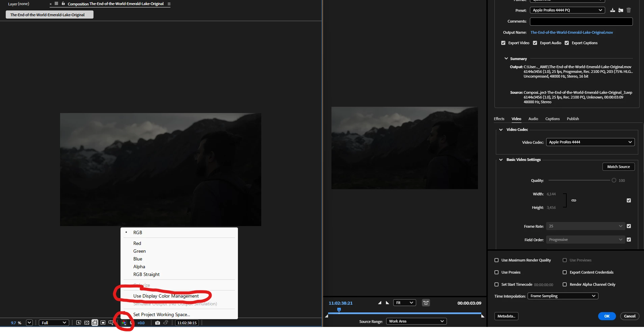Close the composition viewer tab with x
Viewport: 644px width, 332px height.
51,4
